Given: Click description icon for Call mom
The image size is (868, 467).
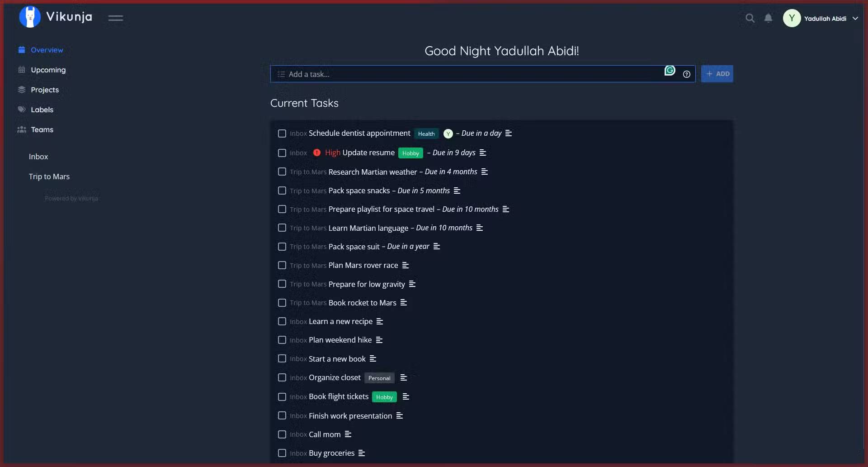Looking at the screenshot, I should tap(348, 434).
